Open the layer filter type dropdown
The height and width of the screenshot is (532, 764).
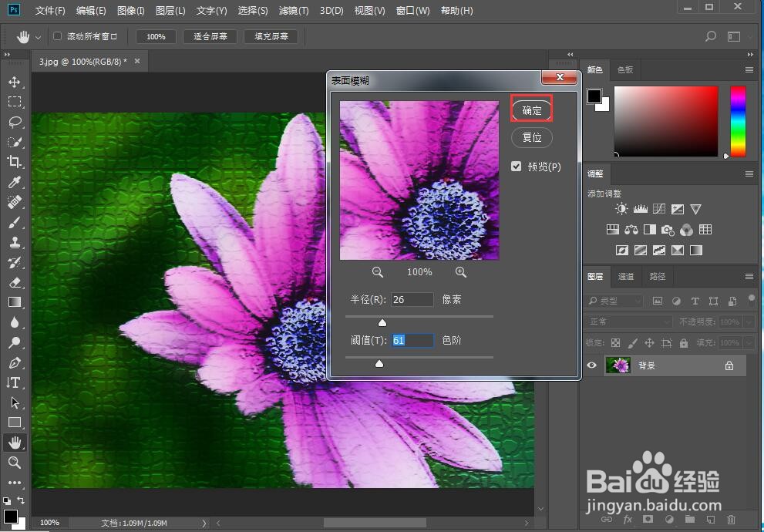pos(614,301)
